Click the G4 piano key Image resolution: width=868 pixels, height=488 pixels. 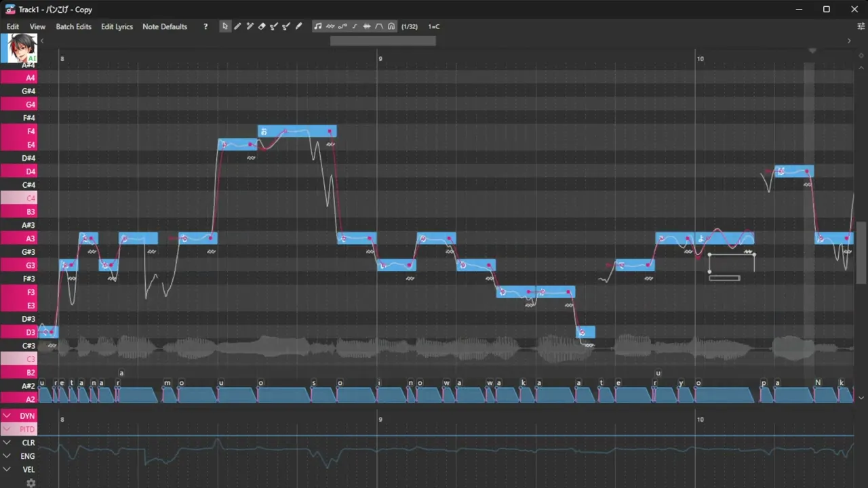(19, 104)
